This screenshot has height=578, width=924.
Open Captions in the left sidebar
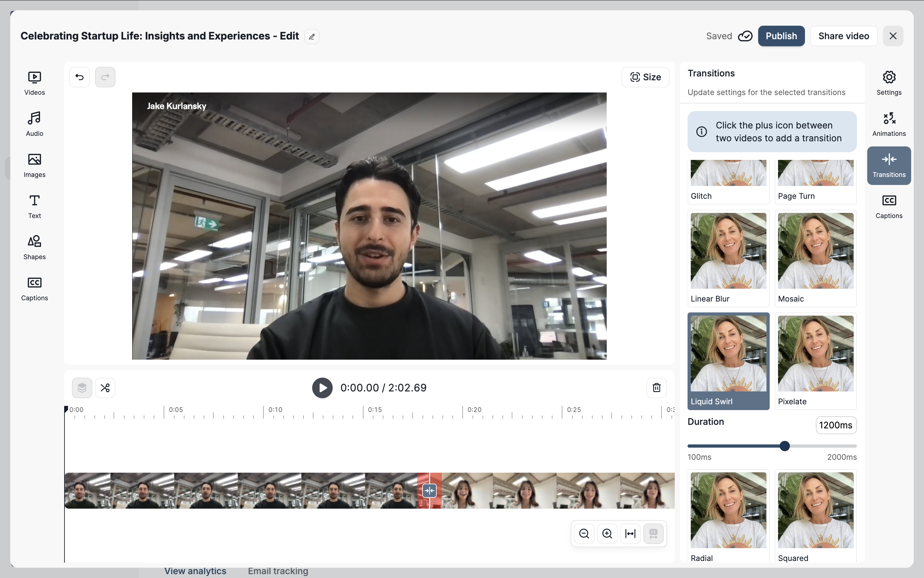pos(34,289)
